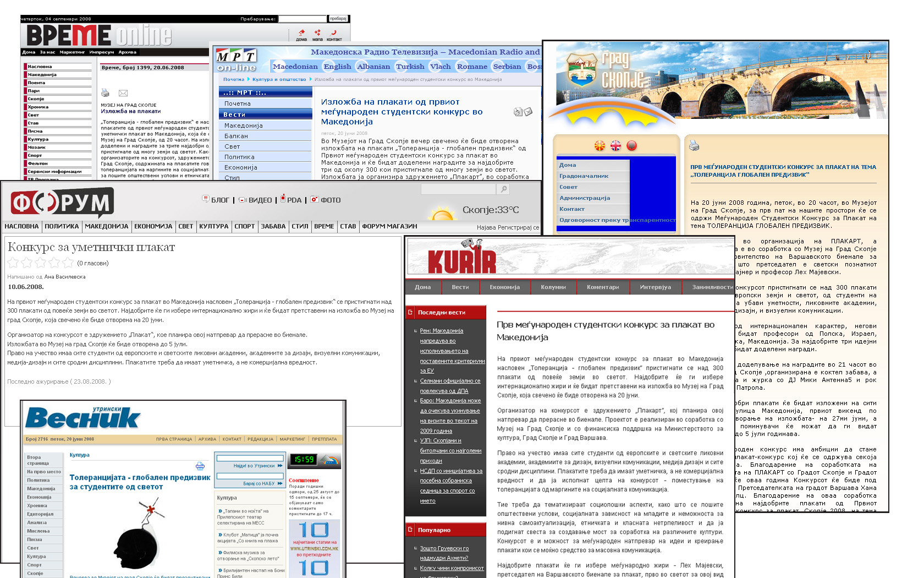924x578 pixels.
Task: Print the Град Скопје article with printer icon
Action: pos(694,145)
